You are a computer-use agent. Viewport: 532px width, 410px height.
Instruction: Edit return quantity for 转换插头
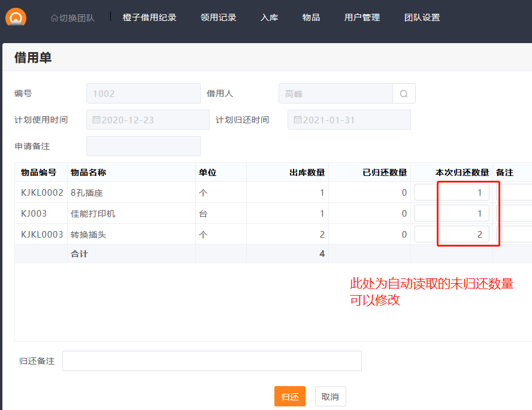451,235
